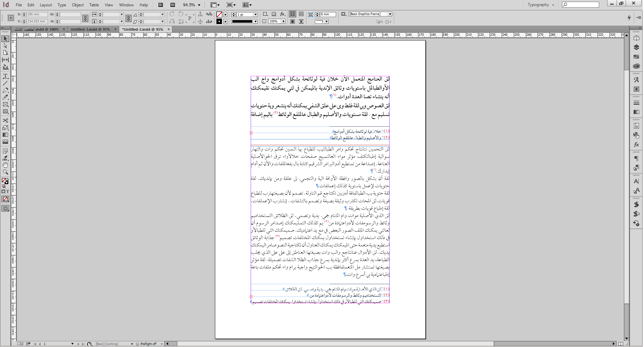Toggle constrain proportions for width and height

click(x=85, y=18)
